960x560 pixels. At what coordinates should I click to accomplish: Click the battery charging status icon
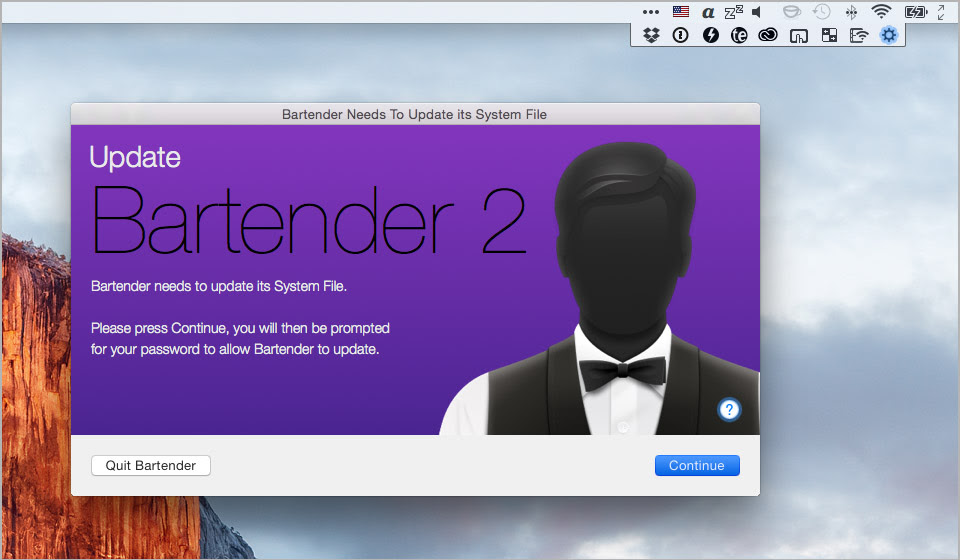(916, 12)
